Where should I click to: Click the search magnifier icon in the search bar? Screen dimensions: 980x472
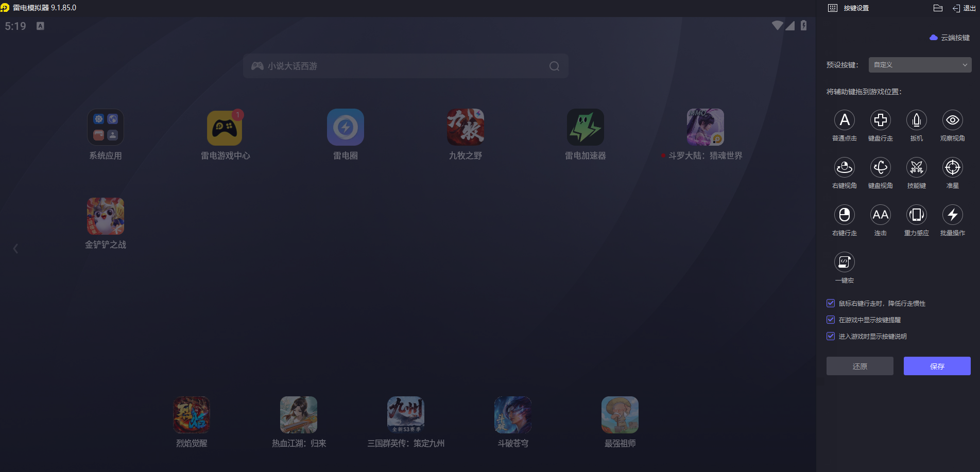(554, 66)
